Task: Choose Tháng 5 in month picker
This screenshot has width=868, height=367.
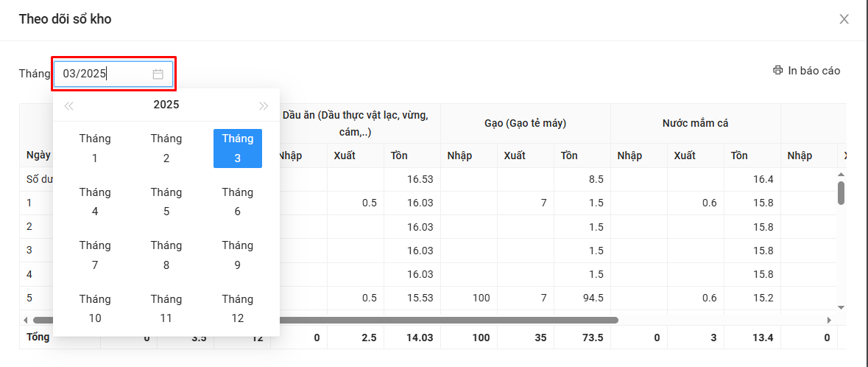Action: (166, 202)
